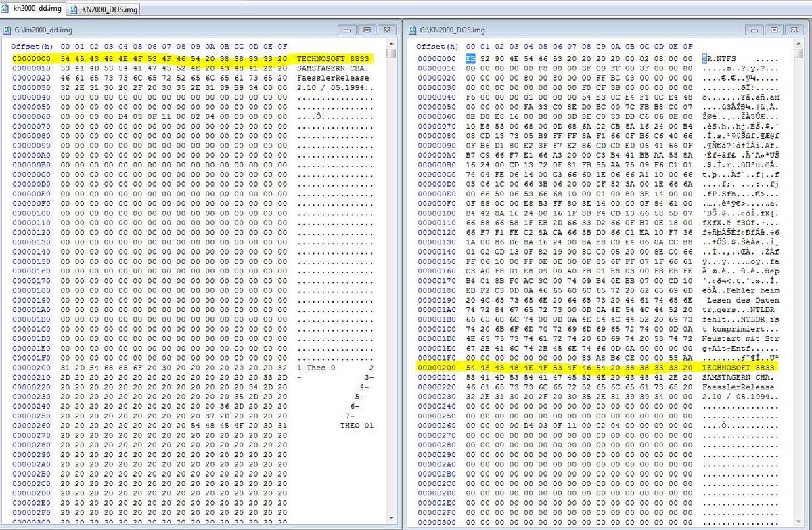Click column header 0F in the KN2000_DOS.img window
This screenshot has height=530, width=812.
coord(688,47)
